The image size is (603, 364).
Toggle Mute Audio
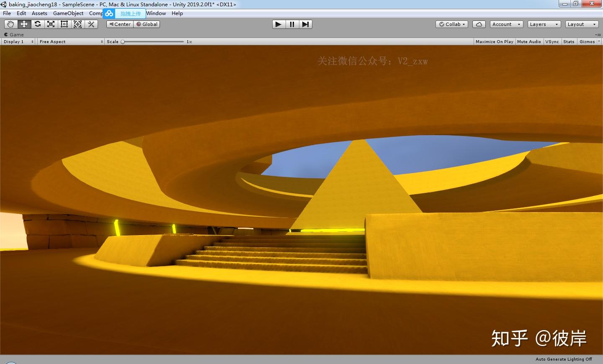529,41
